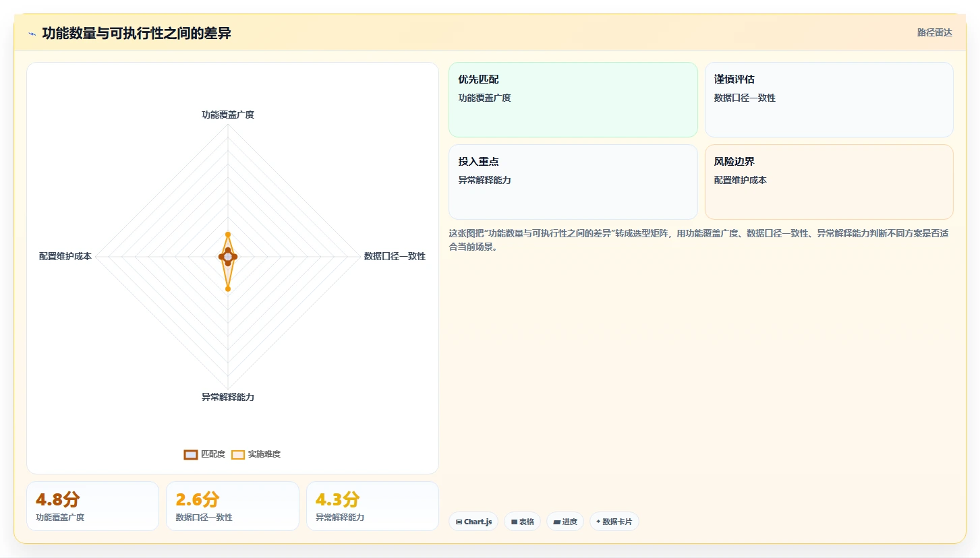This screenshot has height=558, width=980.
Task: Click the 实施难度 legend label text
Action: (x=264, y=454)
